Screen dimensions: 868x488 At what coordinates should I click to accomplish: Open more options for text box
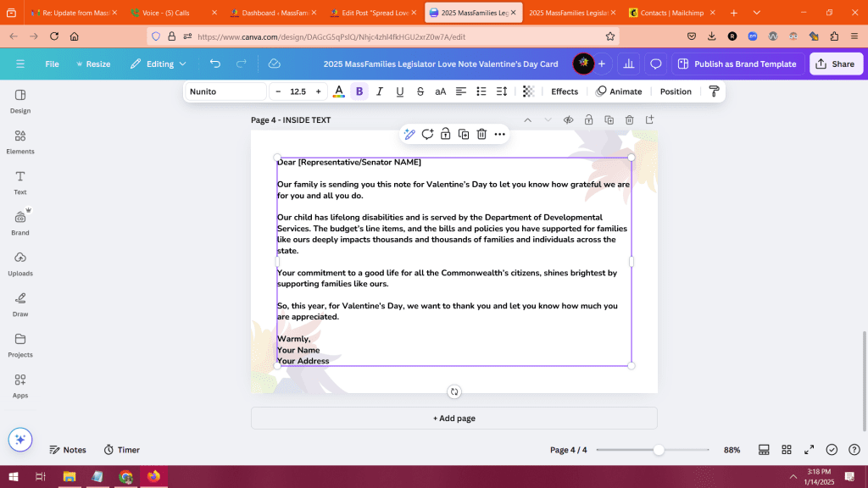point(500,135)
